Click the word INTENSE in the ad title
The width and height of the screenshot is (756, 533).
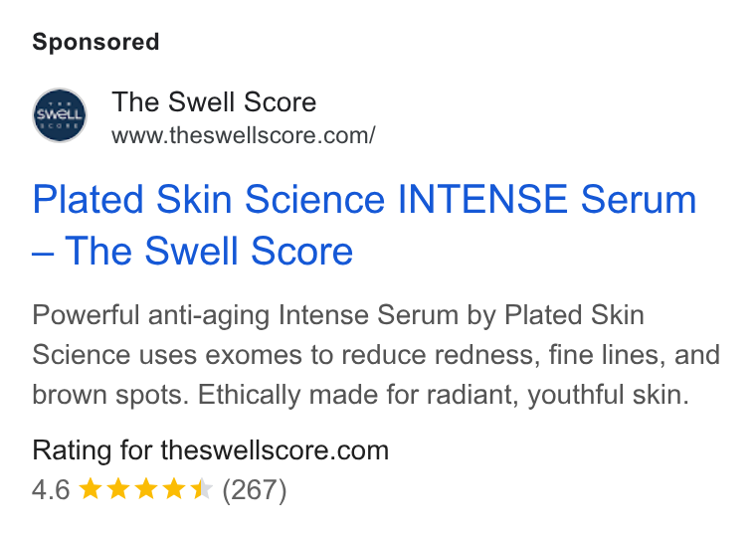(481, 200)
